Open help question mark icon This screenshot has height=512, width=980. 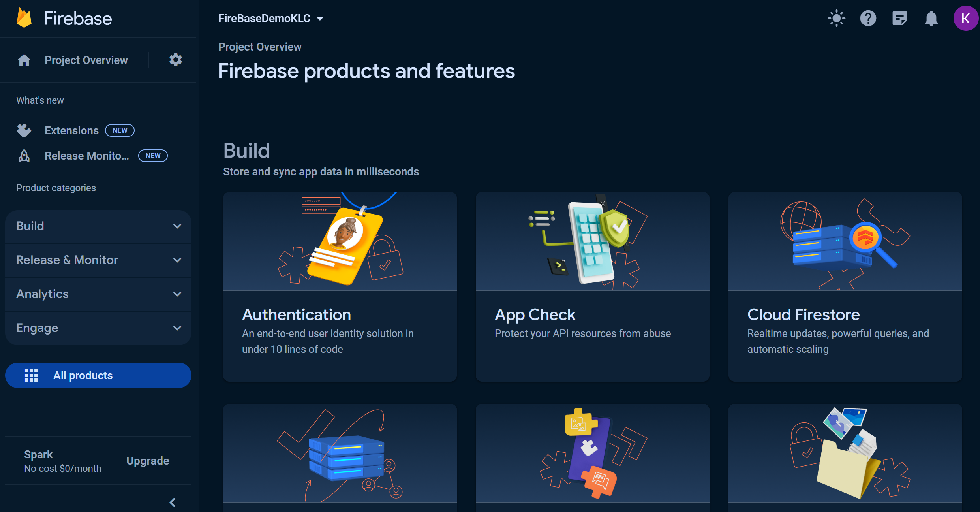pos(868,19)
